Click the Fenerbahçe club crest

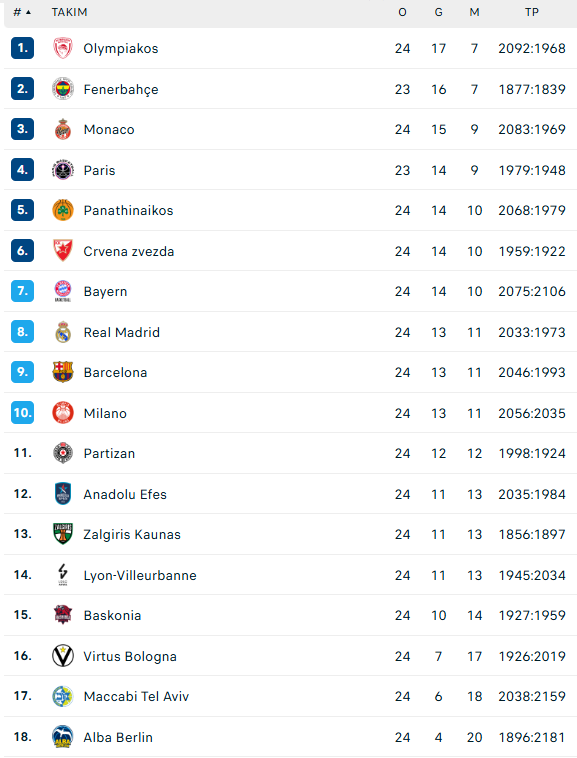(x=63, y=89)
